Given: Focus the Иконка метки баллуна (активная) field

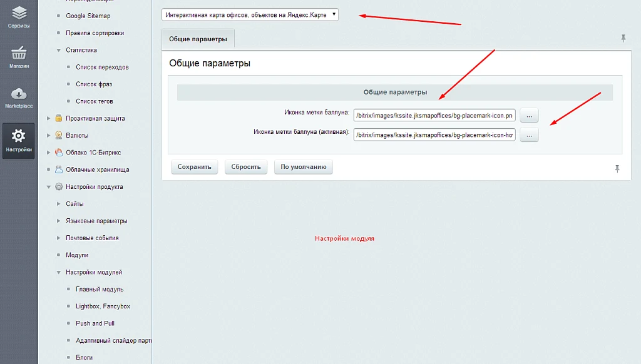Looking at the screenshot, I should (x=434, y=135).
